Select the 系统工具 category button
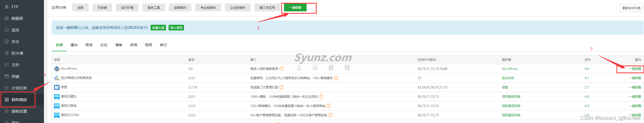The width and height of the screenshot is (644, 123). click(x=154, y=8)
